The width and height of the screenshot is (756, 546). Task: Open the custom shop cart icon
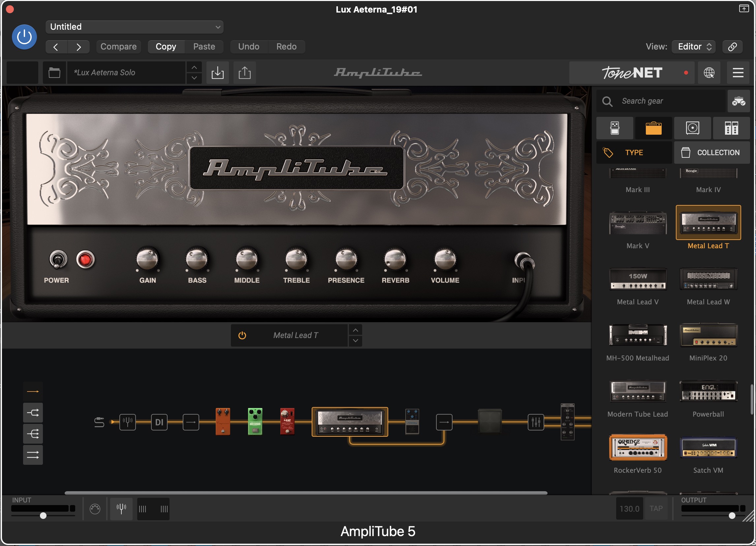point(739,101)
